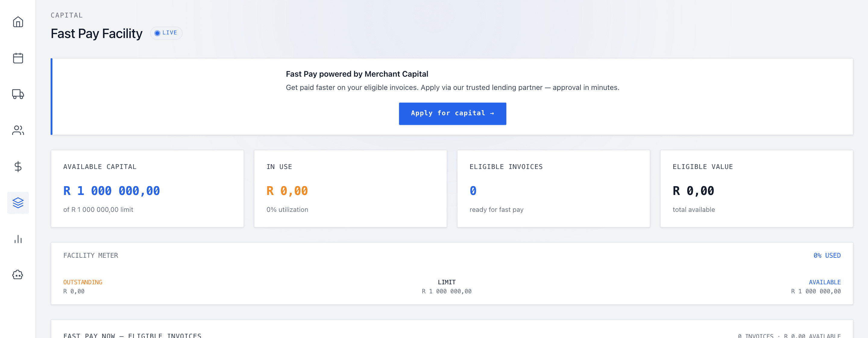Click the Apply for capital button
This screenshot has height=338, width=868.
[x=452, y=113]
